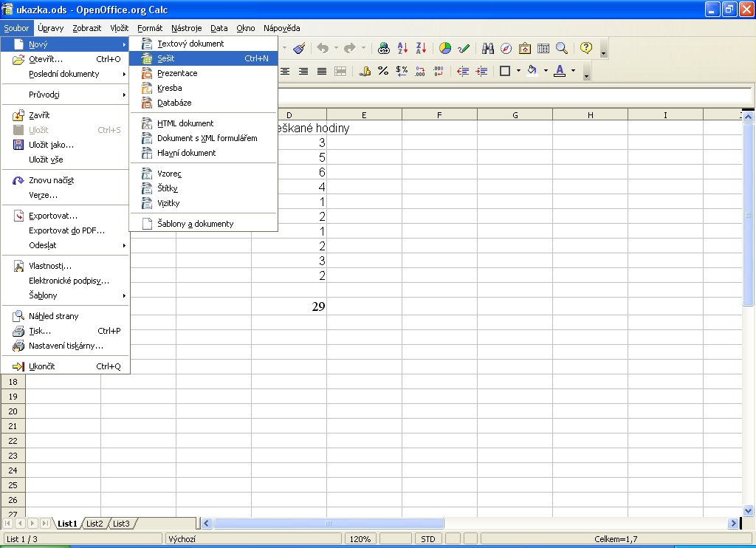Click horizontal scrollbar thumb
The image size is (756, 548).
329,524
